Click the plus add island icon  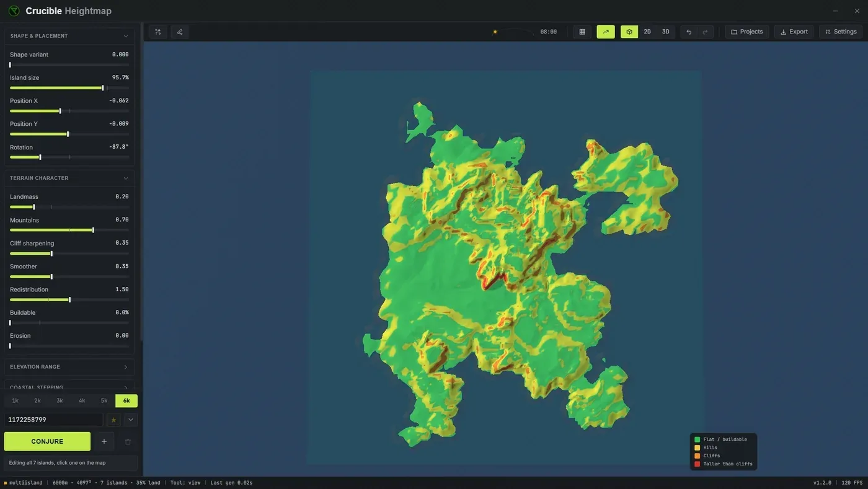pos(104,442)
